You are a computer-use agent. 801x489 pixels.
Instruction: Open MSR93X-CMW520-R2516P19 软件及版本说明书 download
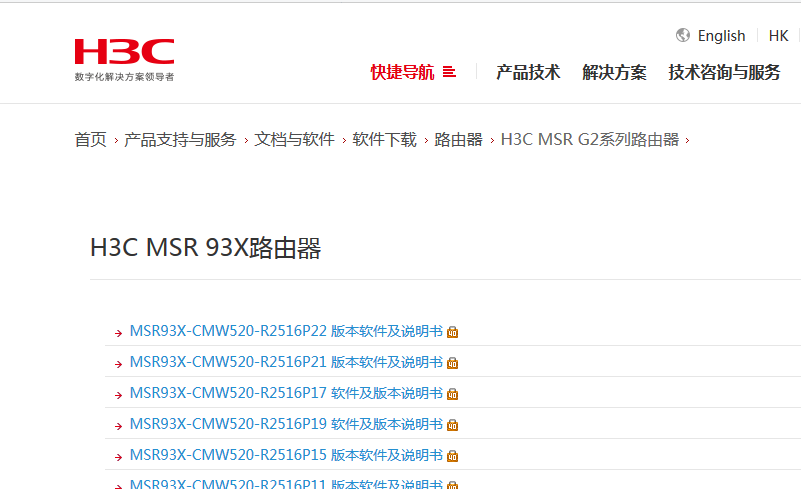(x=286, y=424)
